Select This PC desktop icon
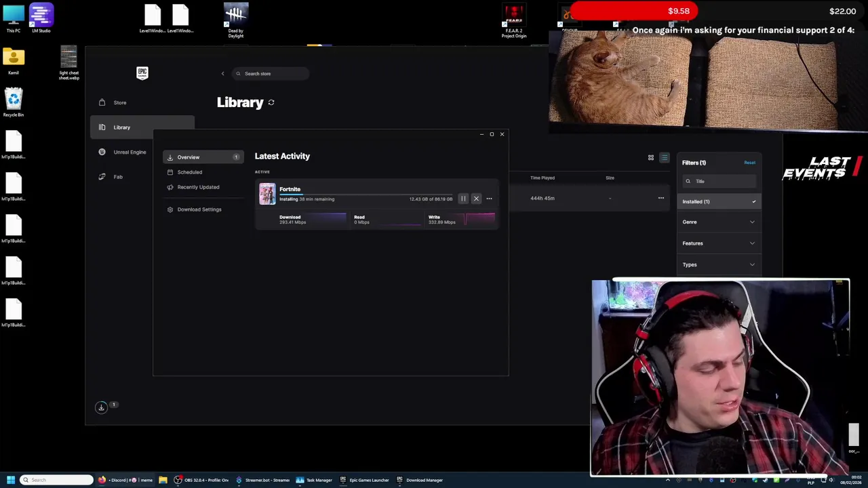This screenshot has height=488, width=868. point(14,18)
